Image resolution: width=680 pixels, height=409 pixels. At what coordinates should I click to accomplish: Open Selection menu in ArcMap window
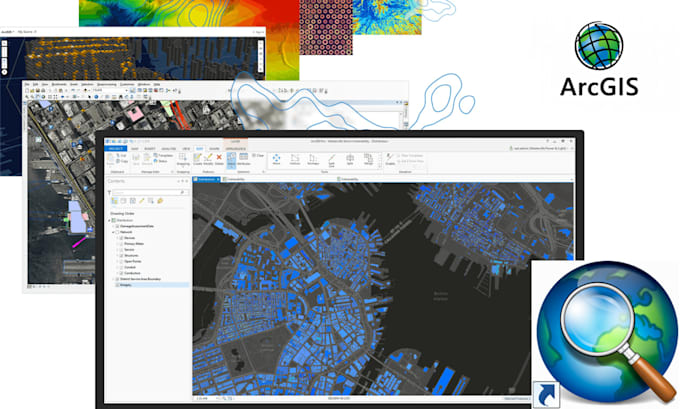coord(87,84)
